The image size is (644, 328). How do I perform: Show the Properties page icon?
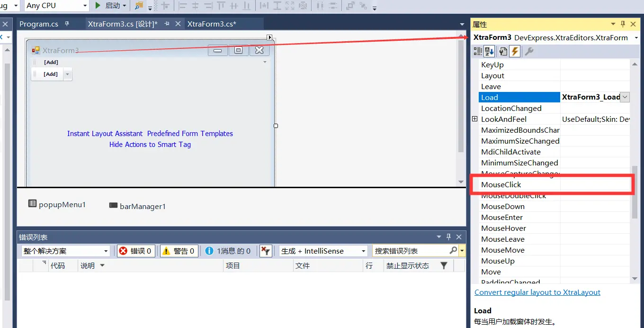coord(503,51)
